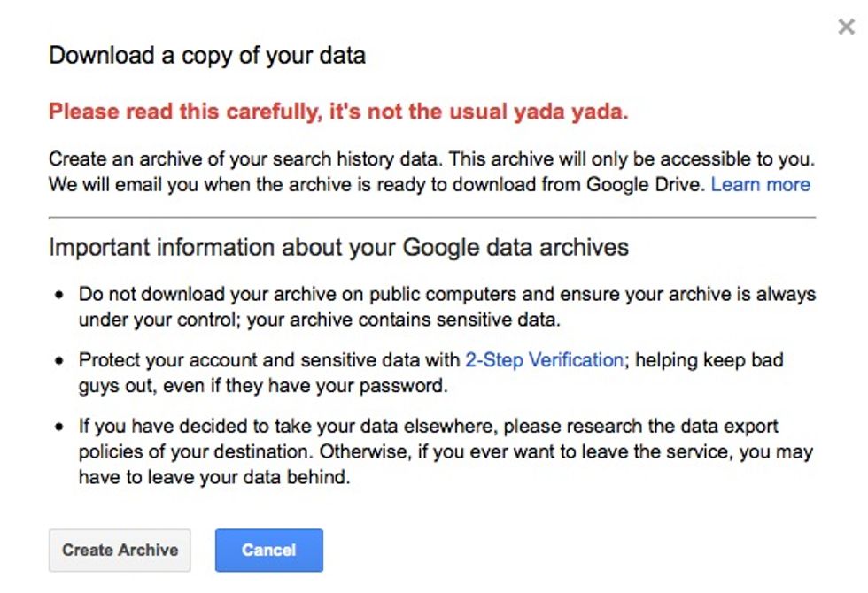Open the Learn more link
Image resolution: width=868 pixels, height=593 pixels.
tap(760, 185)
